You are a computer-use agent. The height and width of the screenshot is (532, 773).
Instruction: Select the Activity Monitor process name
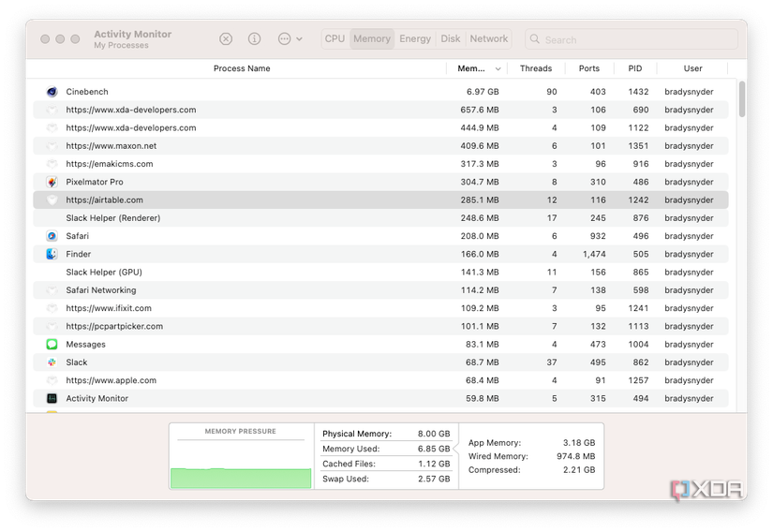(97, 398)
